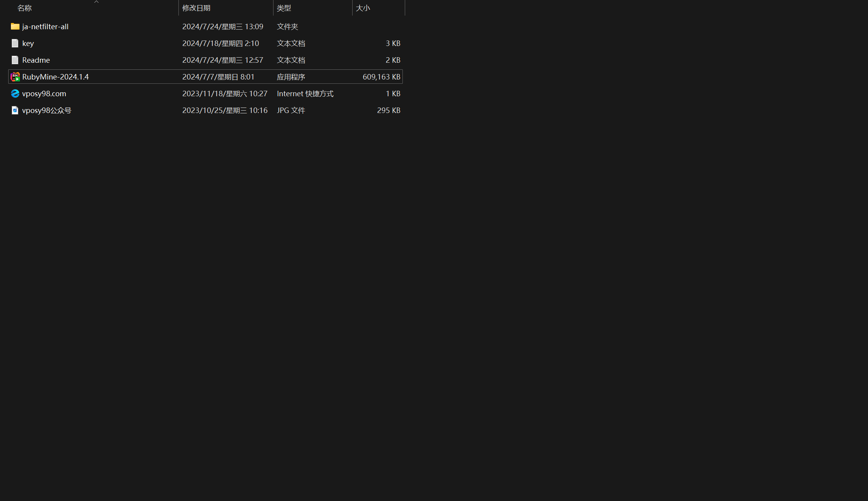
Task: Sort by the 类型 column header
Action: tap(284, 8)
